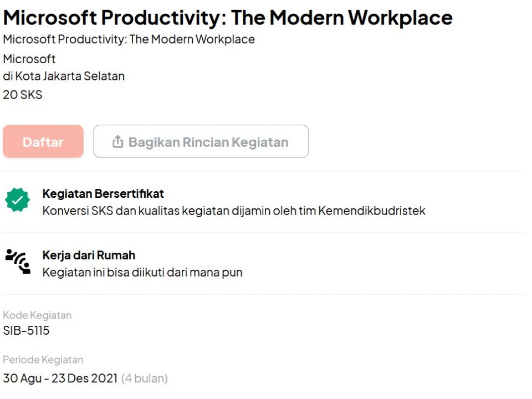The image size is (532, 399).
Task: Click the Periode Kegiatan label
Action: pos(43,360)
